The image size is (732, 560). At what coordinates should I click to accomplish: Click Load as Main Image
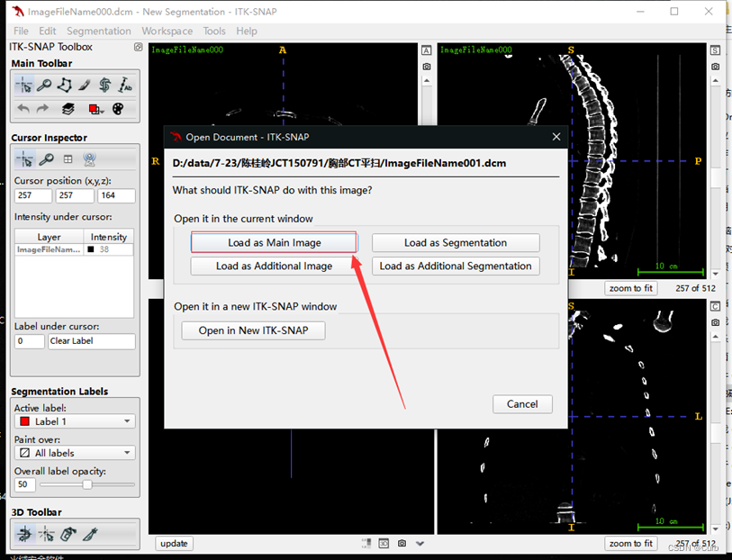tap(274, 243)
